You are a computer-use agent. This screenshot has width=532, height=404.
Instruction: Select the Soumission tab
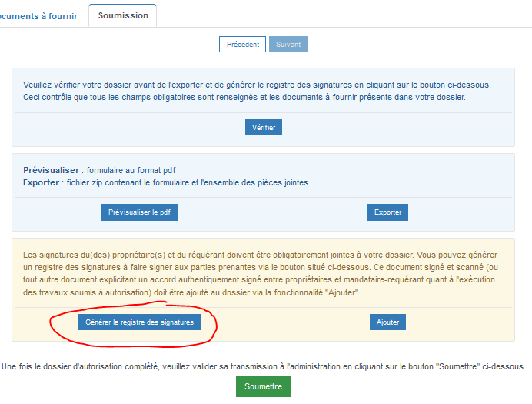click(123, 15)
